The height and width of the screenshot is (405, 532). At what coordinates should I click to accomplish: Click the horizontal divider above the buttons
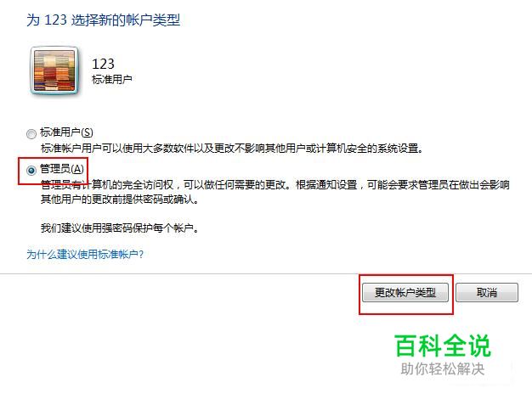(266, 273)
